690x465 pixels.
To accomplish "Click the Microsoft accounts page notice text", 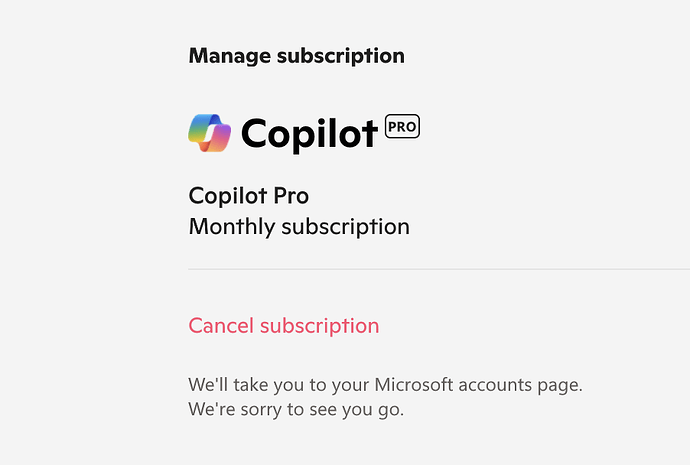I will point(385,385).
